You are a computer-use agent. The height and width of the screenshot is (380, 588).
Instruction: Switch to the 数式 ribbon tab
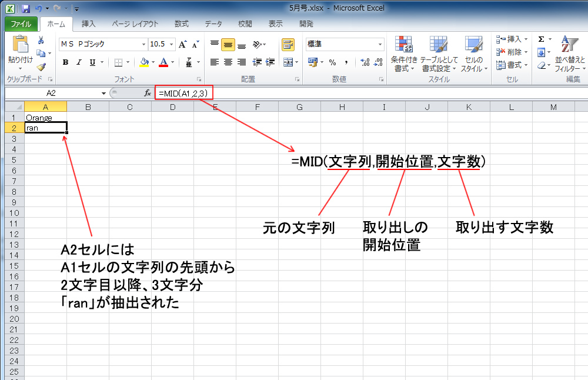[x=181, y=24]
